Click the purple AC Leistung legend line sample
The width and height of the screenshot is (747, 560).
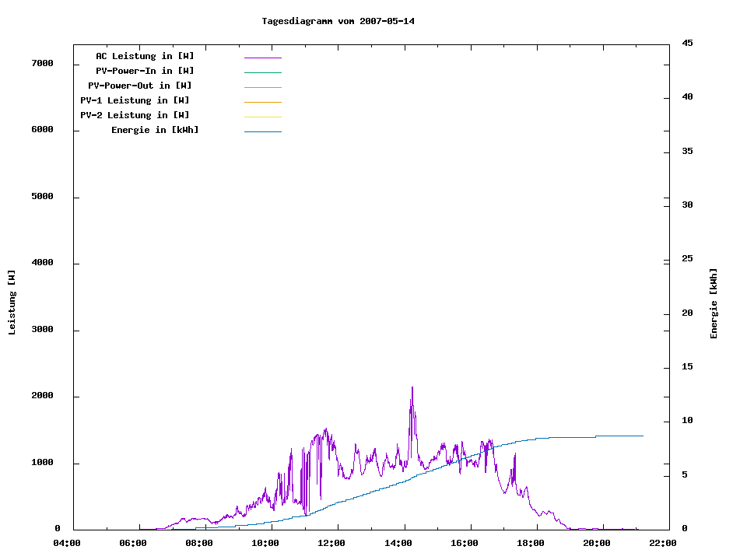[262, 58]
